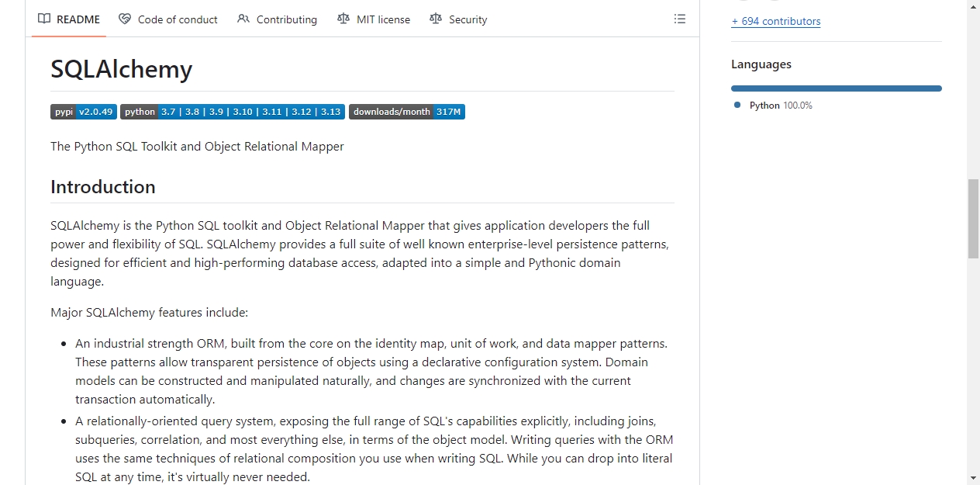
Task: Click the pypi v2.0.49 badge
Action: 84,112
